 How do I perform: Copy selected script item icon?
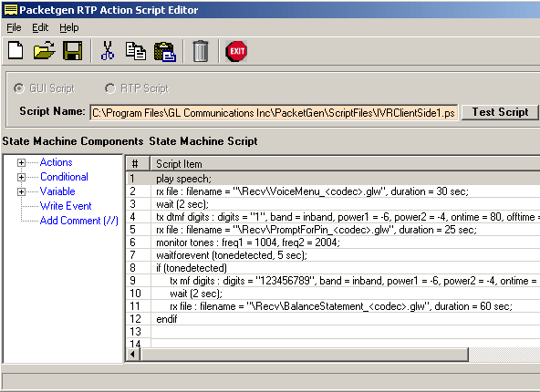(135, 51)
